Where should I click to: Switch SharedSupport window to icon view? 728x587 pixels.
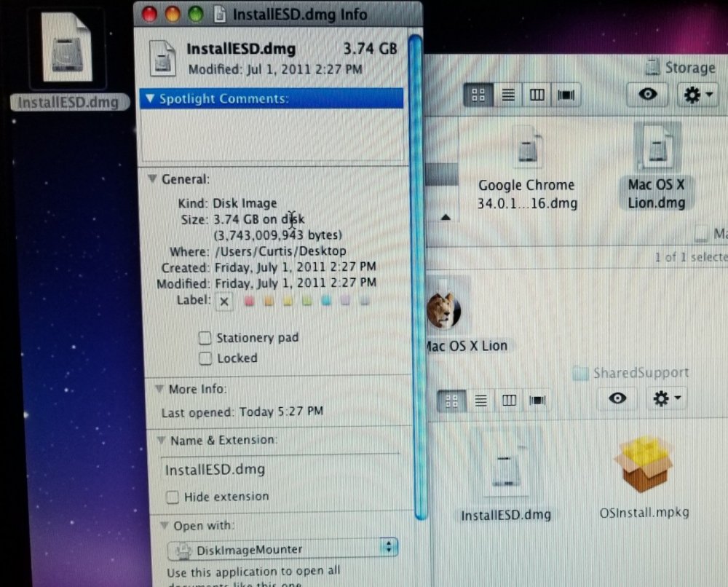451,401
